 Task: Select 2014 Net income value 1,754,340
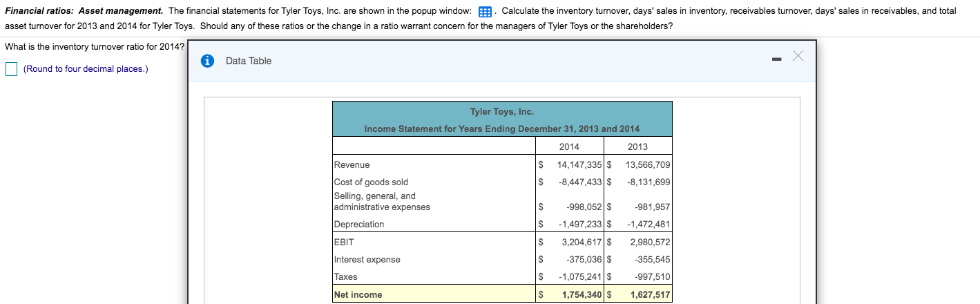pyautogui.click(x=583, y=295)
